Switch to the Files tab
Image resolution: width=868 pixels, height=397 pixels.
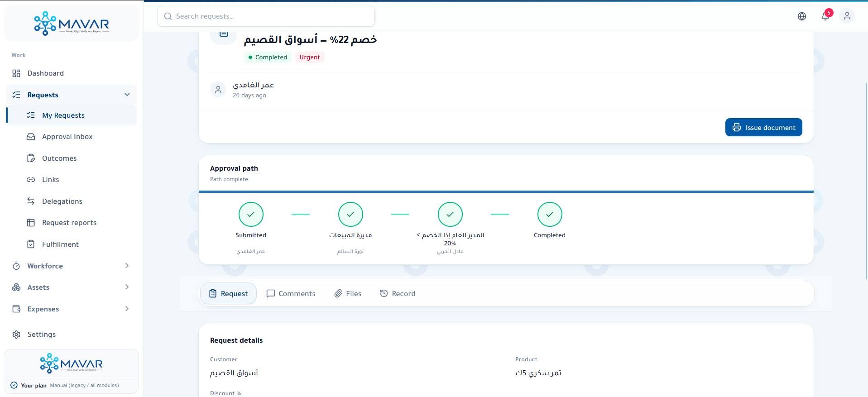coord(348,294)
